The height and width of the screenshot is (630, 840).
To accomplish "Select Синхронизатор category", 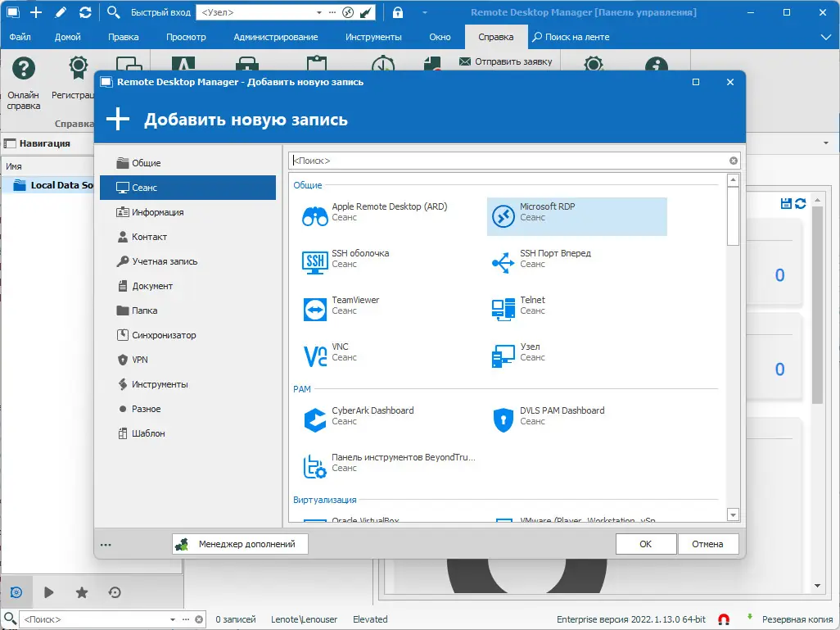I will [x=187, y=335].
